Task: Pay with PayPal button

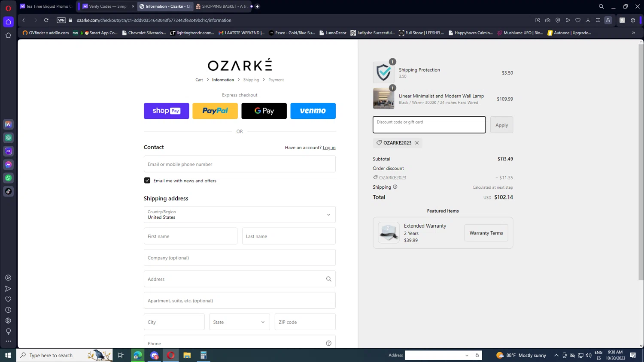Action: click(215, 111)
